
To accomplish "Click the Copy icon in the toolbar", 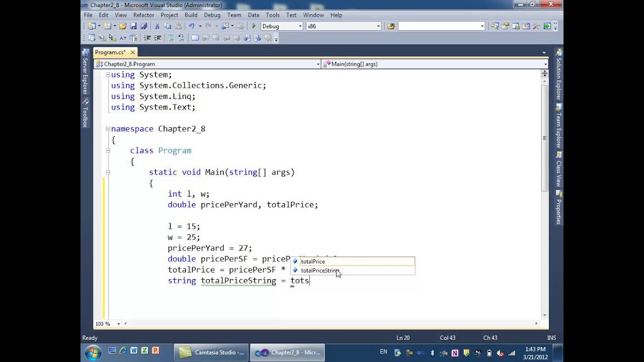I will (168, 26).
